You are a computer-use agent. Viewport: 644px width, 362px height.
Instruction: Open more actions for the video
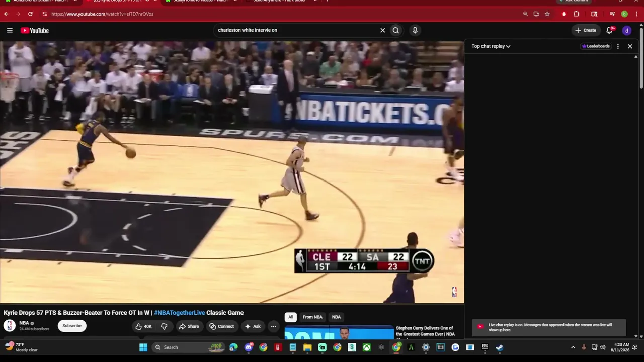pyautogui.click(x=274, y=326)
